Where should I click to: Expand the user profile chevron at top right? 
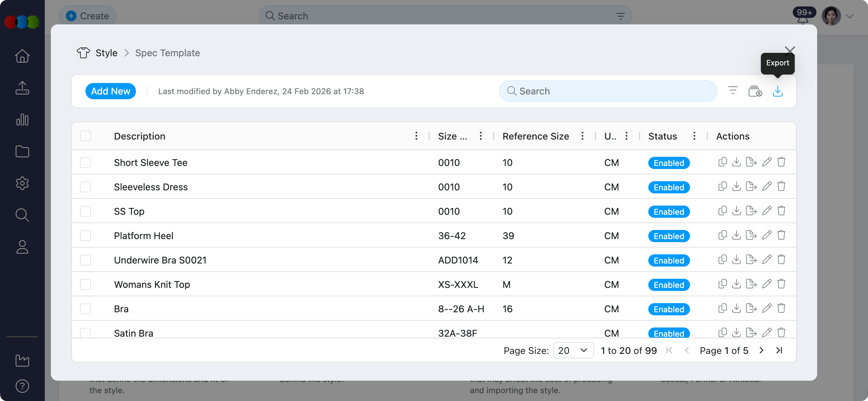849,16
